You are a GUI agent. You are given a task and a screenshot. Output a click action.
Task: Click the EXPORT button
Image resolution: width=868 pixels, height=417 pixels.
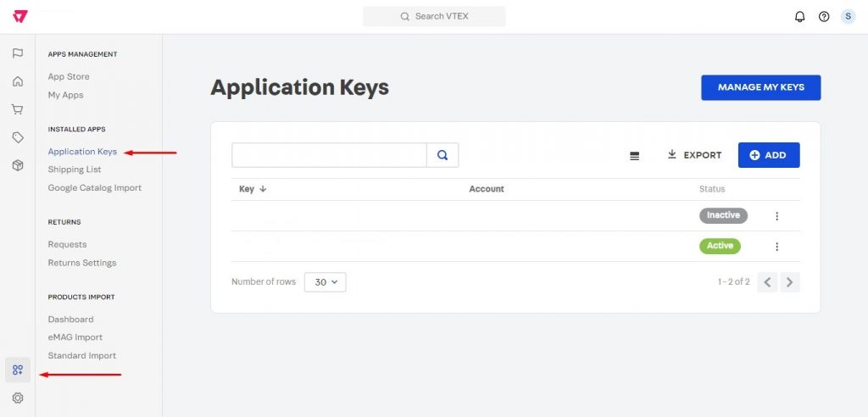[695, 155]
